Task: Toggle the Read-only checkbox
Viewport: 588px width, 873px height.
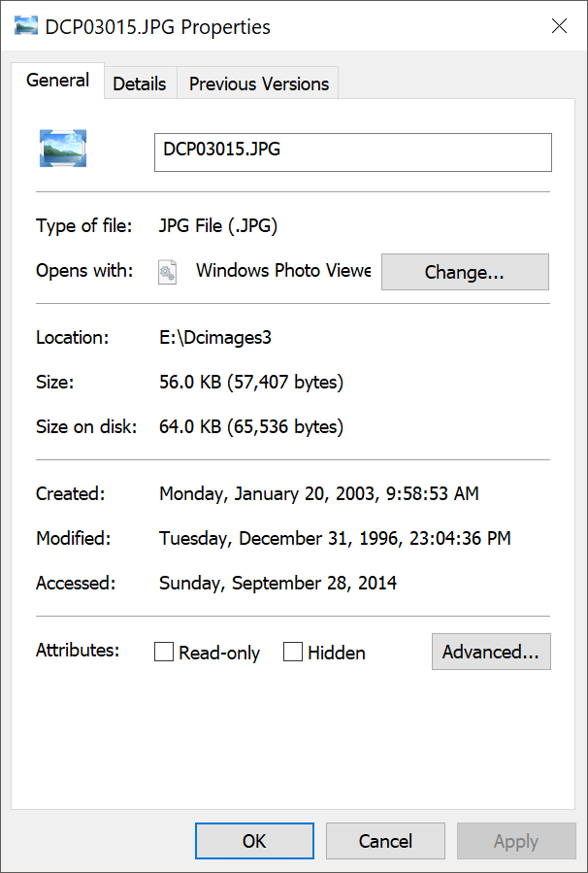Action: coord(163,652)
